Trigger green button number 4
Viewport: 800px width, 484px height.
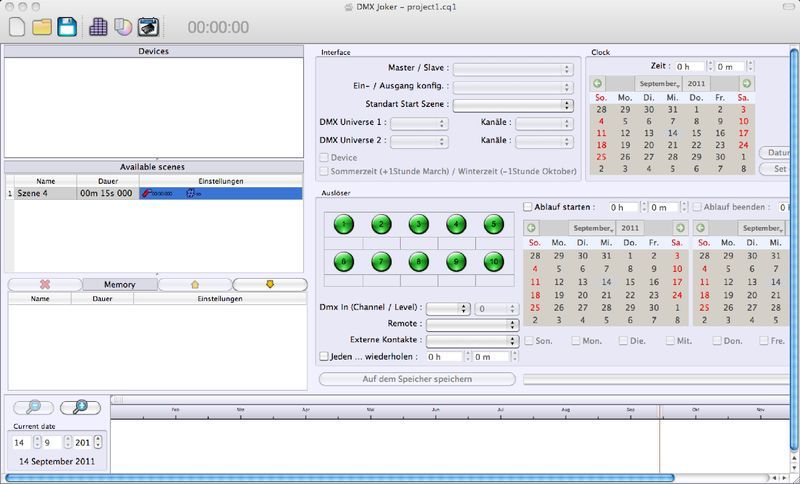456,224
